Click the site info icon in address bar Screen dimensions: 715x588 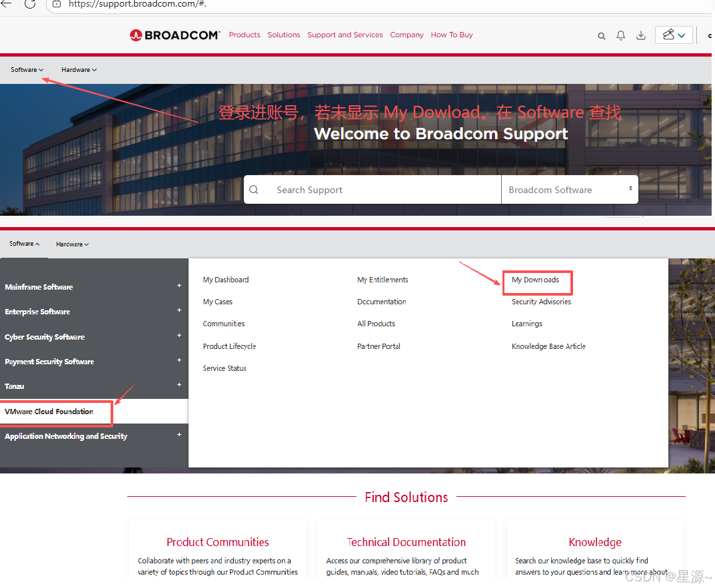point(57,4)
